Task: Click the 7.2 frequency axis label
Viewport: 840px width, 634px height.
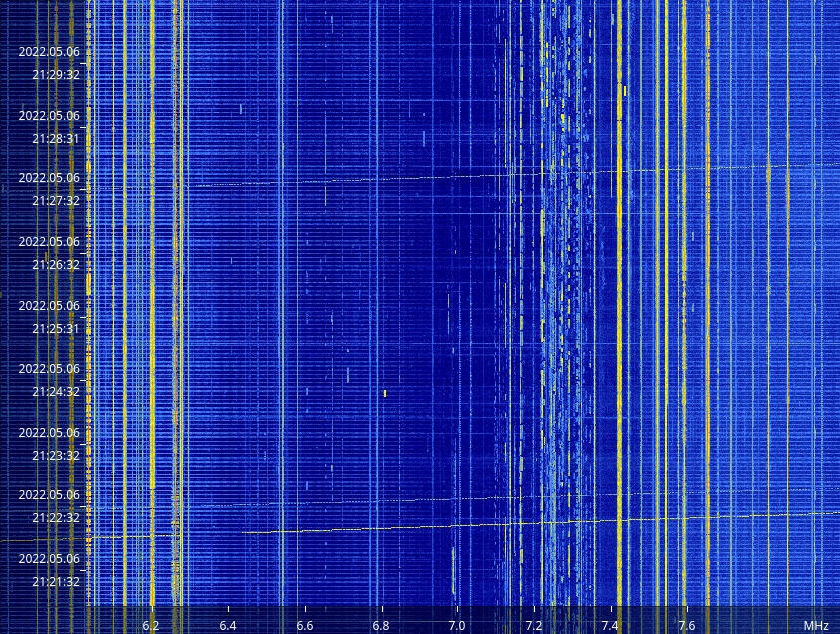Action: pos(533,625)
